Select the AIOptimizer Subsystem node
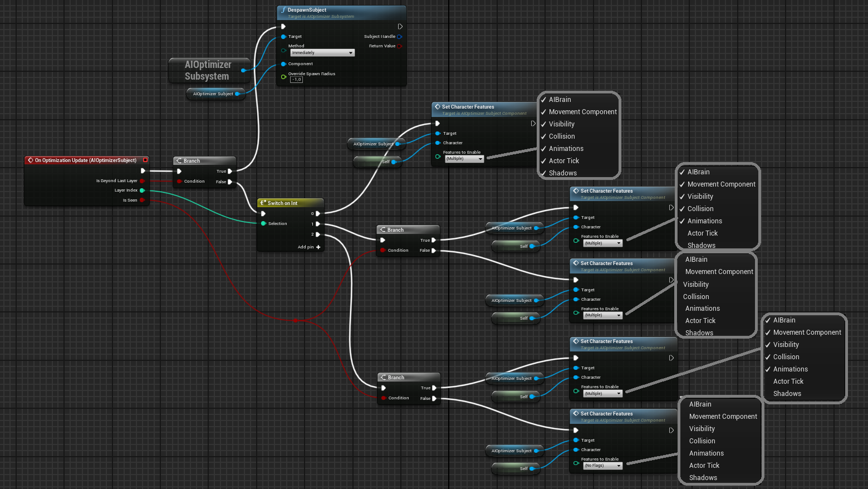Viewport: 868px width, 489px height. click(x=207, y=71)
